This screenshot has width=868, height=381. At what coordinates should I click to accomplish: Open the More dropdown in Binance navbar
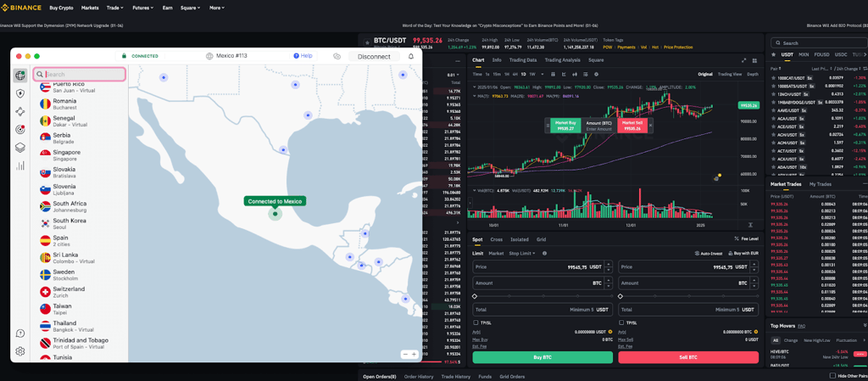(x=217, y=8)
